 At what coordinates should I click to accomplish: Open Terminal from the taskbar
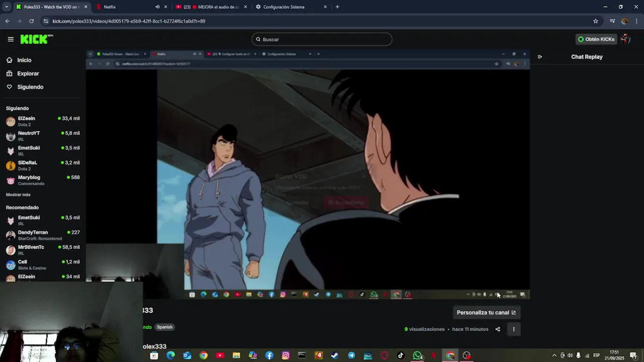(x=302, y=355)
